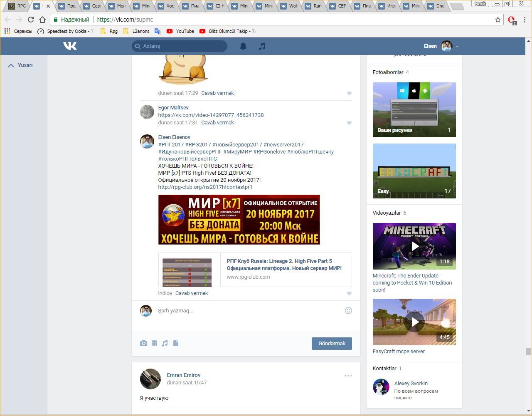Open the three-dots menu on Emran Emirov's post

click(x=348, y=376)
